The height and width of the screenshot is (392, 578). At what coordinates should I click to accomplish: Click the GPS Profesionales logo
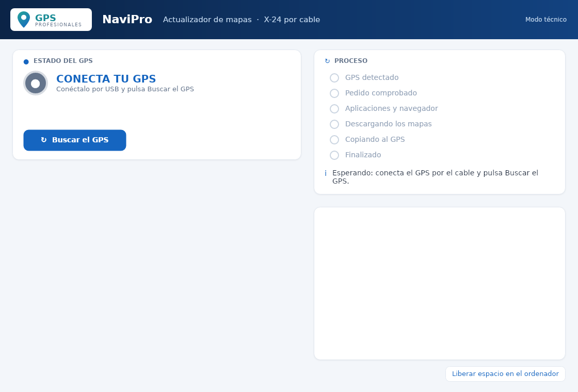[51, 20]
